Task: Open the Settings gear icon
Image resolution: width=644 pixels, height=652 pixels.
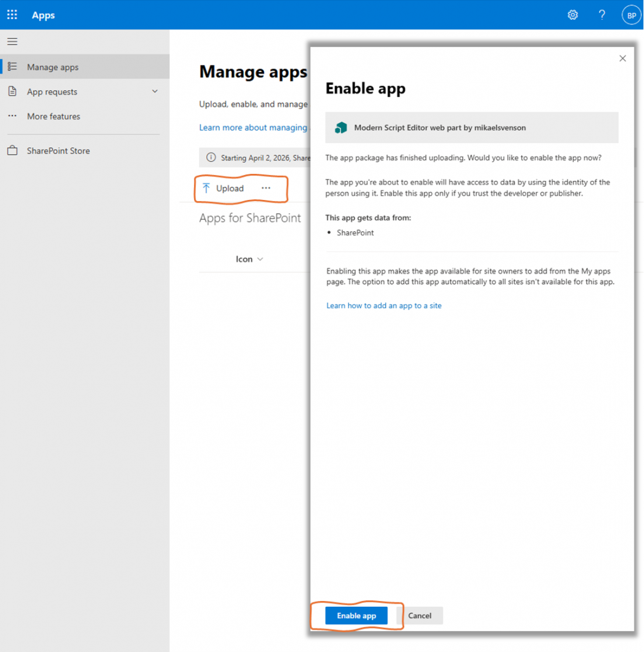Action: tap(573, 15)
